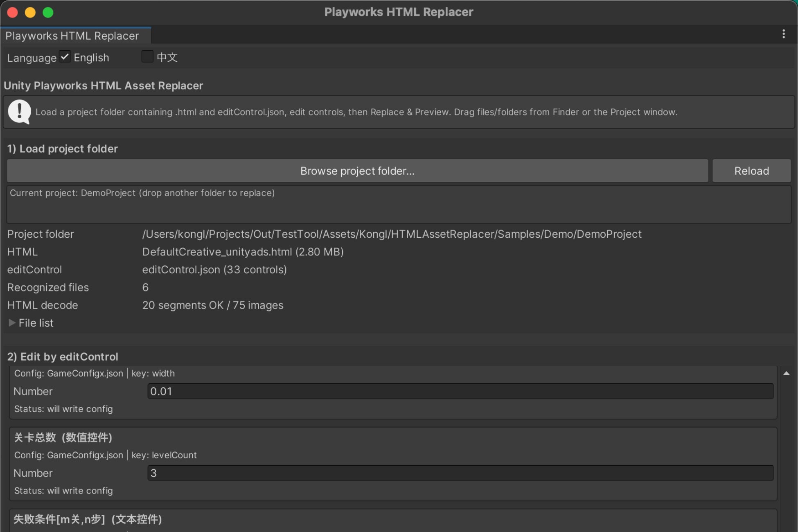This screenshot has height=532, width=798.
Task: Click the scroll up arrow in edit list
Action: pos(786,373)
